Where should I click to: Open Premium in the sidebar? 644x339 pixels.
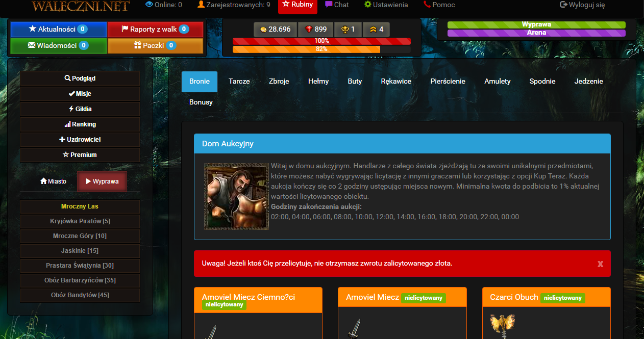(x=80, y=155)
